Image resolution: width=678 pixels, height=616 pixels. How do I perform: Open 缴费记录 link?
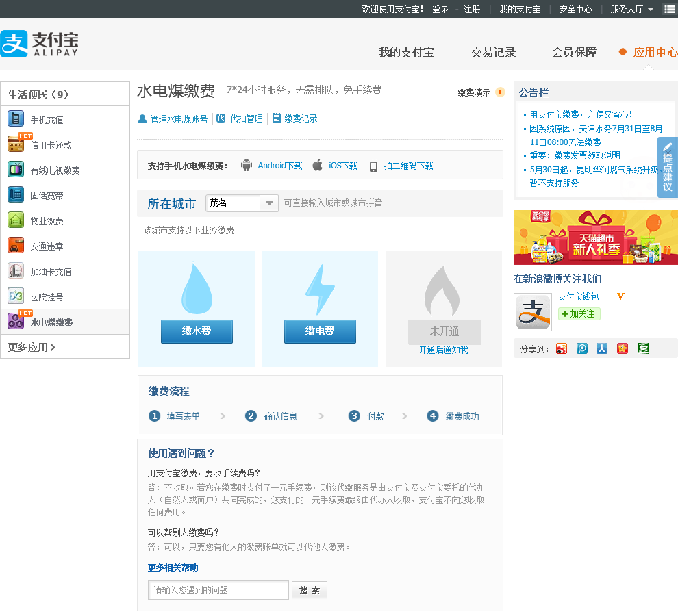[x=301, y=118]
